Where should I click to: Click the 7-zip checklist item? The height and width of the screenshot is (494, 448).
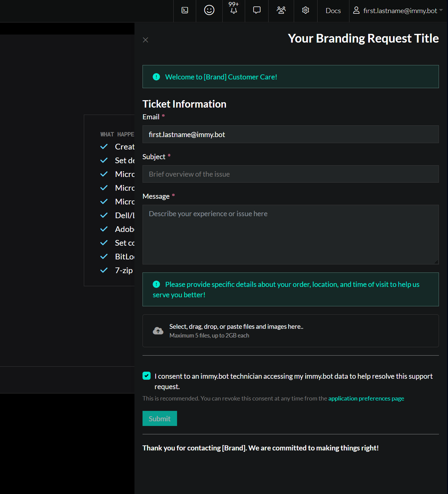[124, 270]
